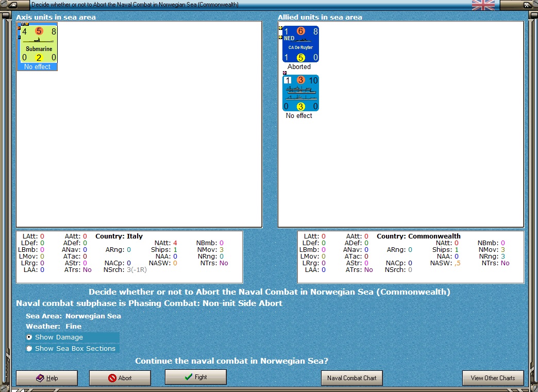Click the British flag icon in title bar
The height and width of the screenshot is (392, 538).
483,5
